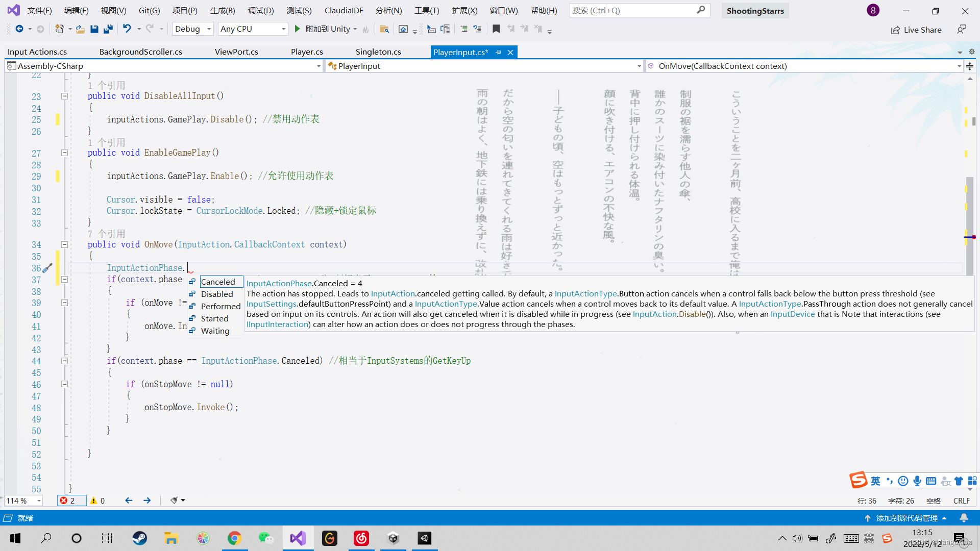This screenshot has width=980, height=551.
Task: Toggle bookmark on current line
Action: point(496,29)
